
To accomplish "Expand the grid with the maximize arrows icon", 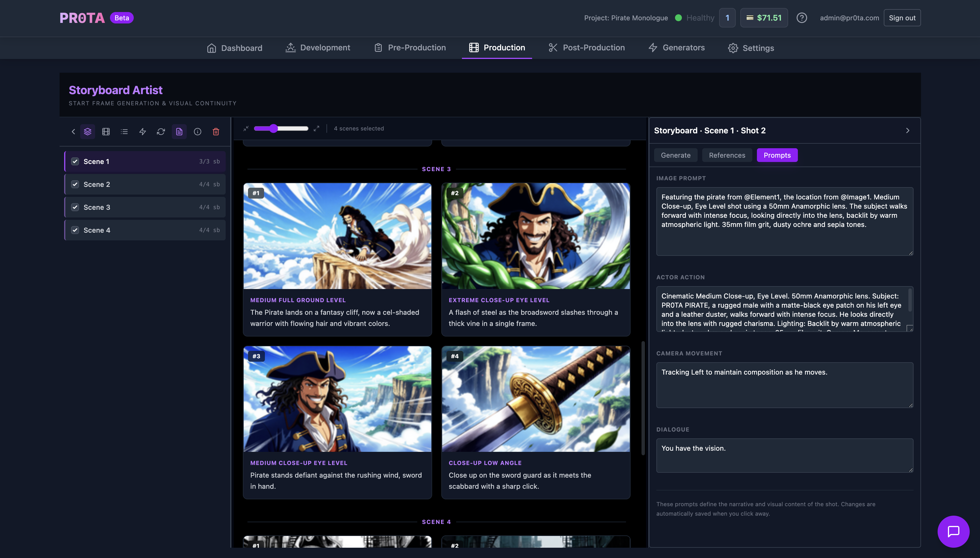I will pos(316,128).
